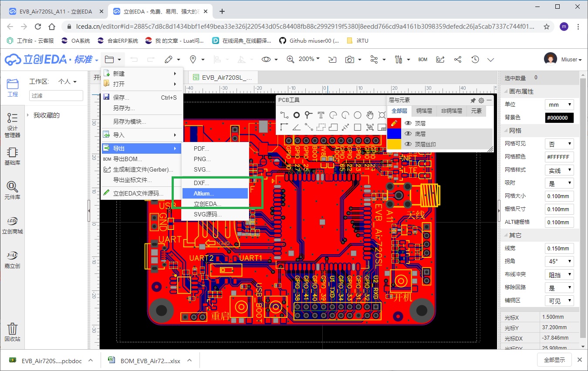Click the 网格大小 0.100mm input field
Viewport: 588px width, 371px height.
pos(559,196)
